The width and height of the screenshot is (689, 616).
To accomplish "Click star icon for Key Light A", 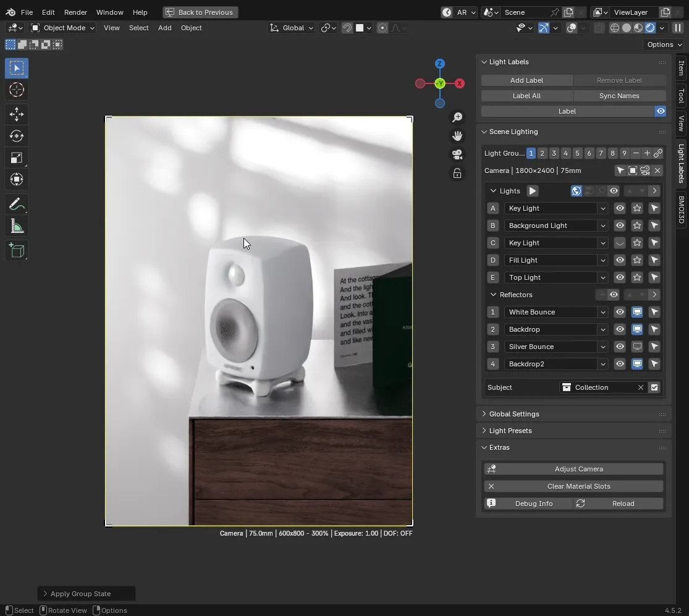I will point(636,208).
